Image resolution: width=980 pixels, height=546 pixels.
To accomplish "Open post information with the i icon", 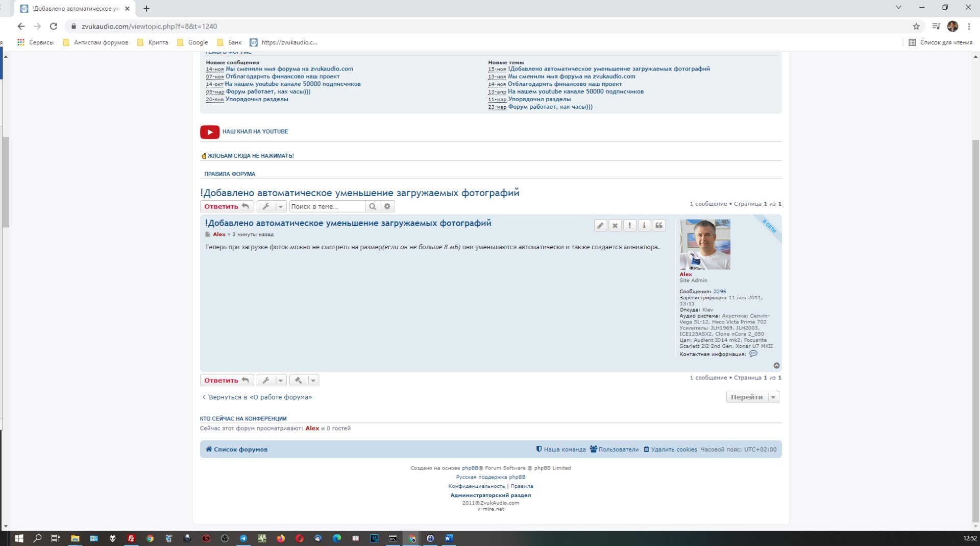I will 644,226.
